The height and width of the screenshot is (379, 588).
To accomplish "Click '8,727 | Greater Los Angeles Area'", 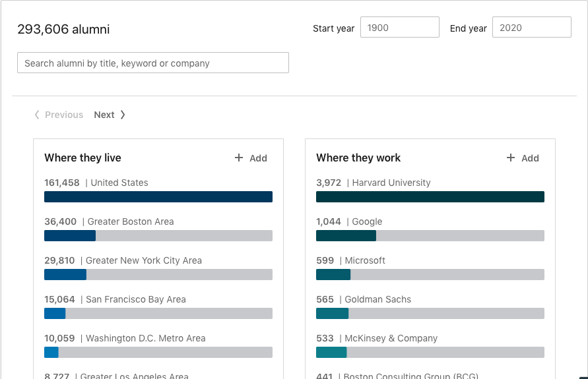I will pyautogui.click(x=117, y=376).
